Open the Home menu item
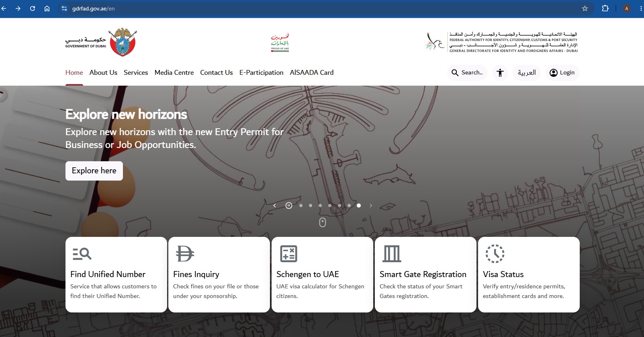The height and width of the screenshot is (337, 644). (74, 72)
